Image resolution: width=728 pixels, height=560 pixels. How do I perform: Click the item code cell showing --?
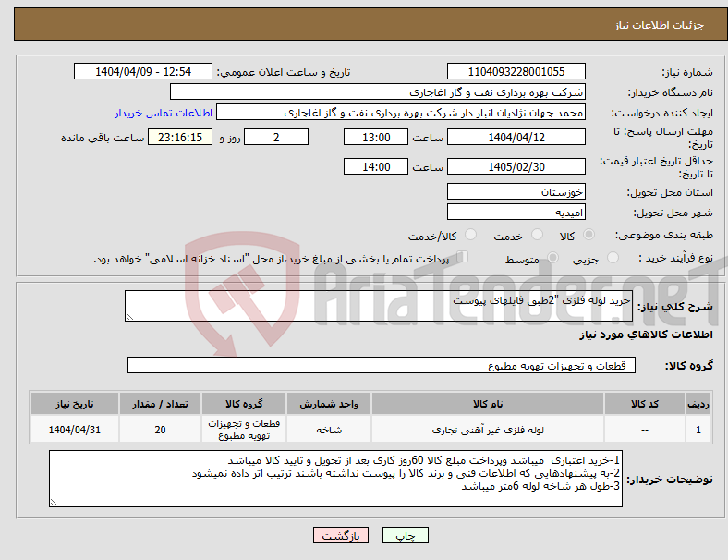click(645, 430)
